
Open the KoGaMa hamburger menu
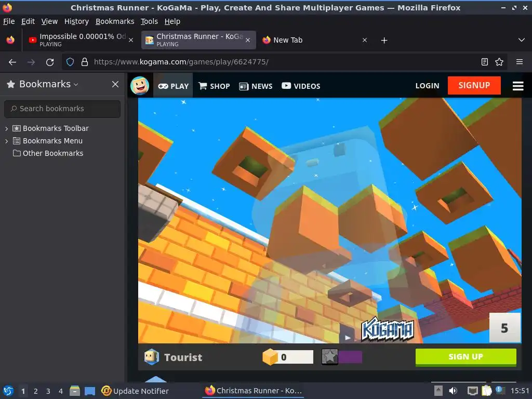click(x=518, y=86)
